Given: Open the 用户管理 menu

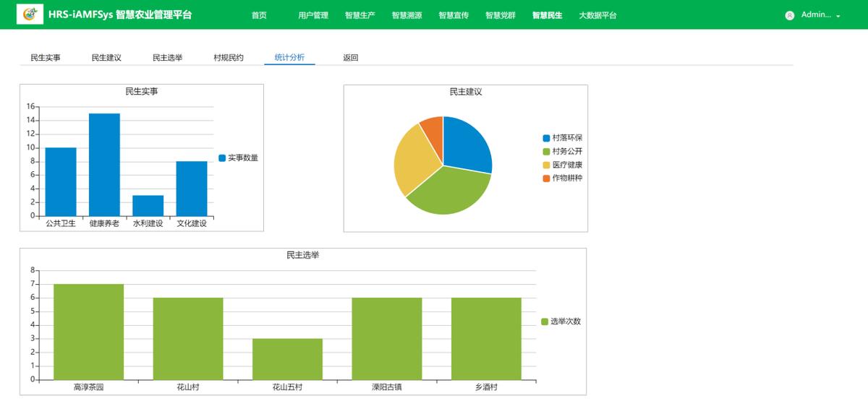Looking at the screenshot, I should [x=313, y=15].
